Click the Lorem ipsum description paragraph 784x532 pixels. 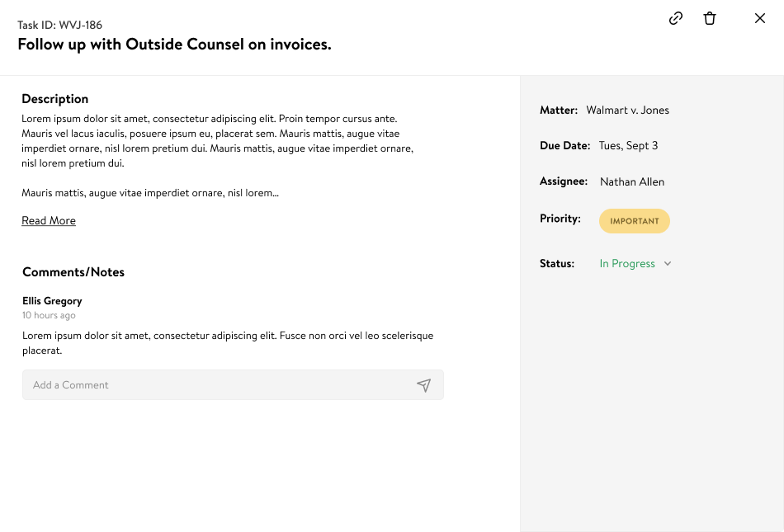coord(217,141)
